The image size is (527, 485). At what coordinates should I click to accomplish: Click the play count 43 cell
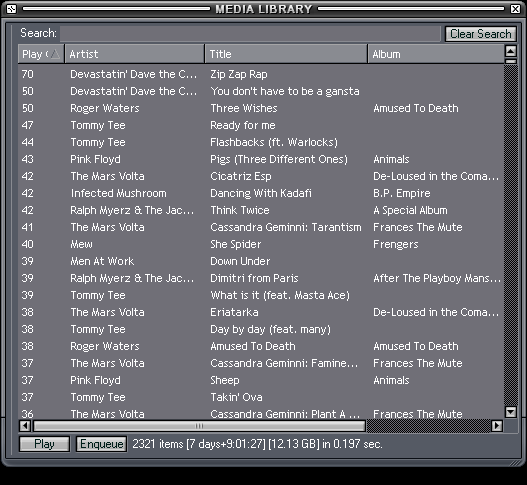[x=28, y=159]
